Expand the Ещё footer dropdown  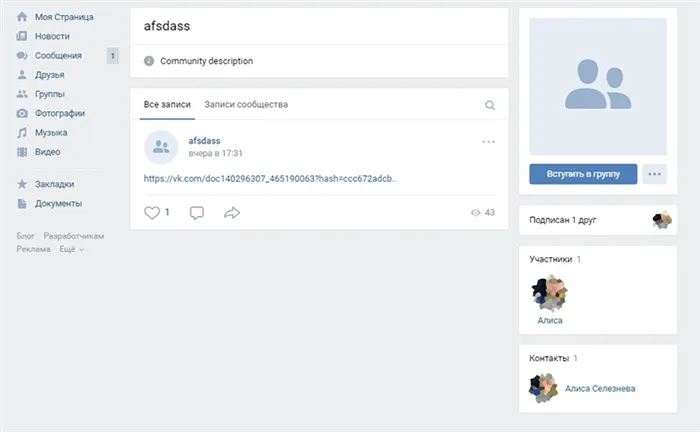coord(71,249)
